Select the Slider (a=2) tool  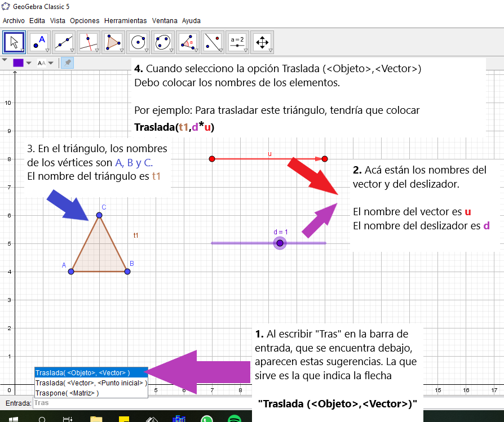tap(237, 42)
